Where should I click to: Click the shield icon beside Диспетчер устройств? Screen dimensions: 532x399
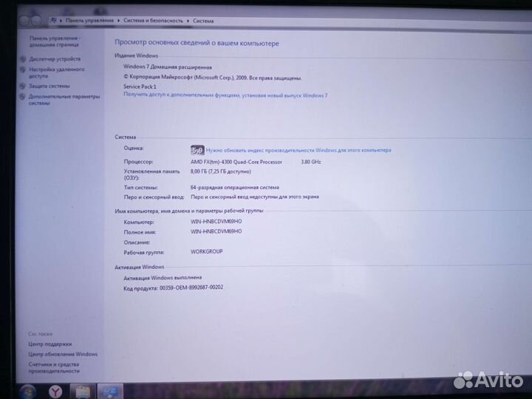[x=23, y=59]
